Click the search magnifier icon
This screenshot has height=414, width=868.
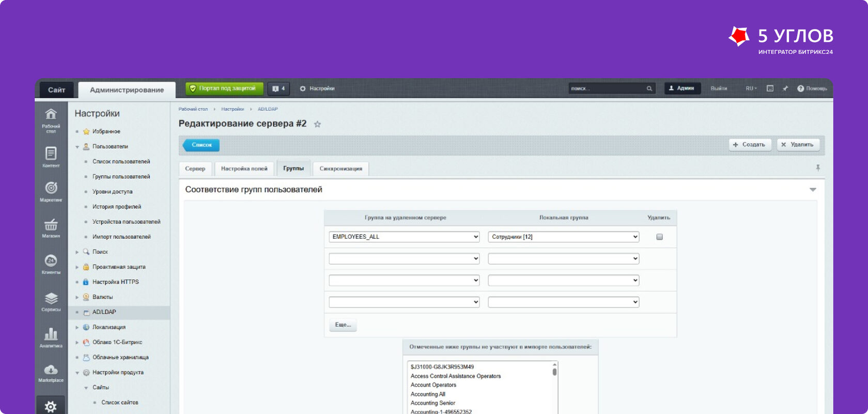click(x=649, y=88)
